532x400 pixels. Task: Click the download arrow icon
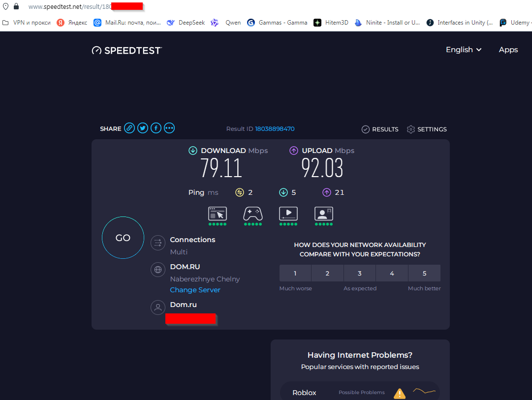193,151
